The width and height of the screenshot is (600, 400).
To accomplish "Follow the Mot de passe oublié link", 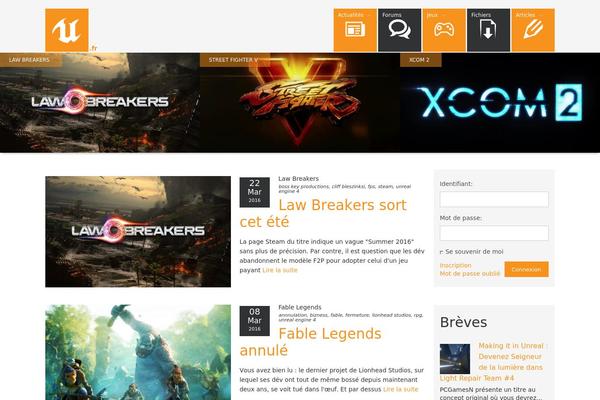I will coord(470,274).
